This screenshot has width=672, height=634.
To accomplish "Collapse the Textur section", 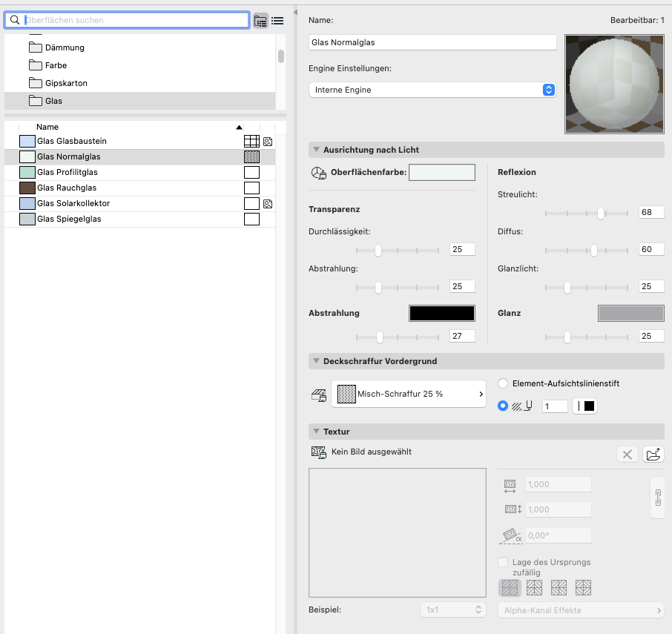I will [317, 432].
